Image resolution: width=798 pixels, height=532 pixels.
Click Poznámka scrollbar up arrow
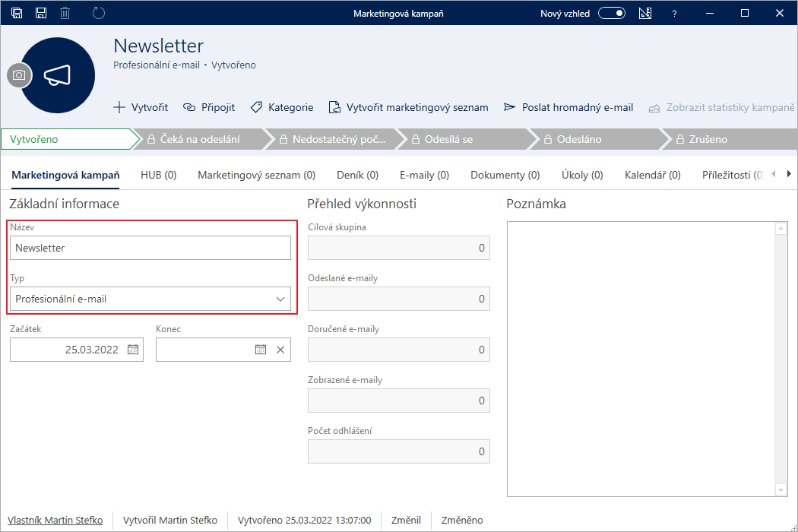pos(781,229)
